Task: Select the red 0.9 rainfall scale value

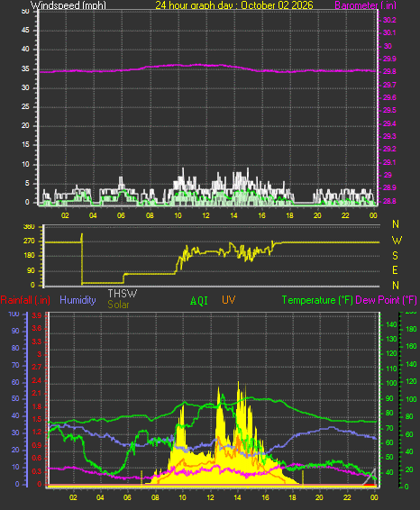Action: tap(37, 445)
